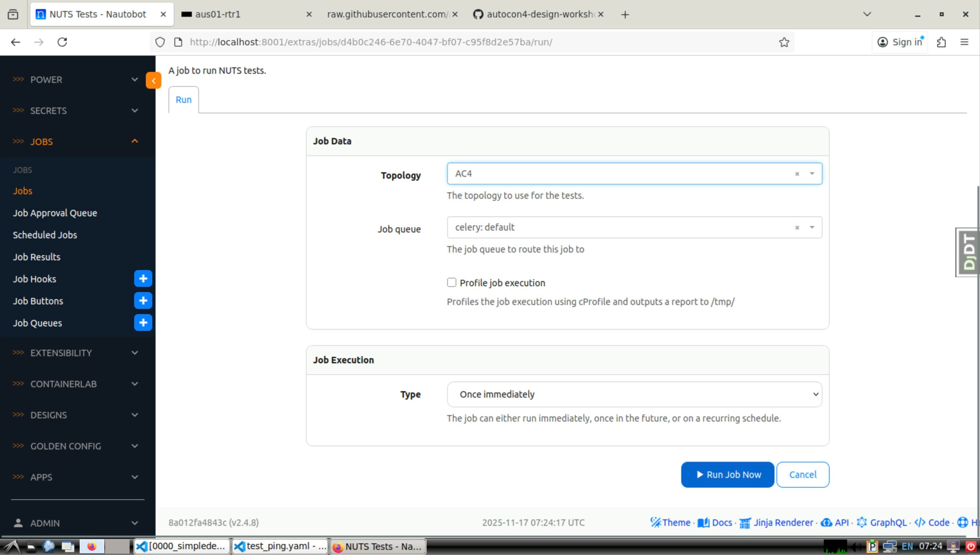Add a new Job Queue
This screenshot has height=555, width=980.
(x=143, y=323)
